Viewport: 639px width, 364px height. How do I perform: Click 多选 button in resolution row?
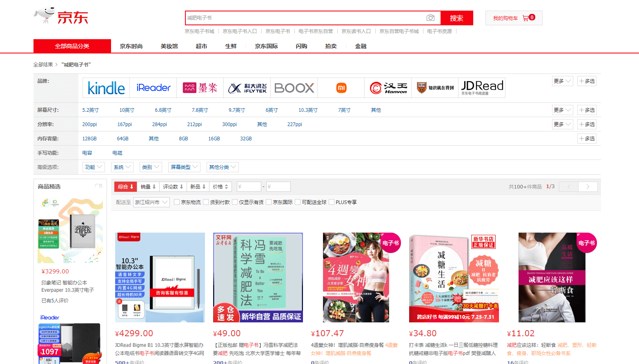(587, 124)
